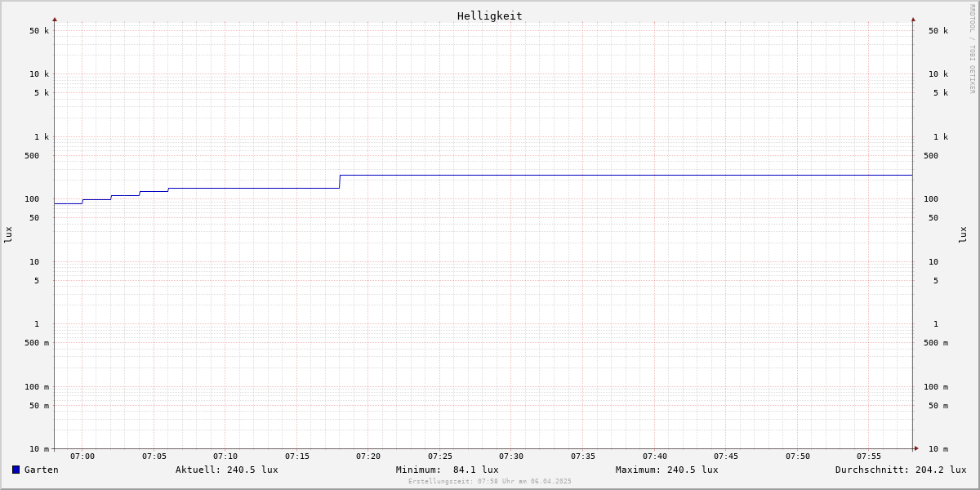980x490 pixels.
Task: Click the 100 label on left axis
Action: (32, 199)
